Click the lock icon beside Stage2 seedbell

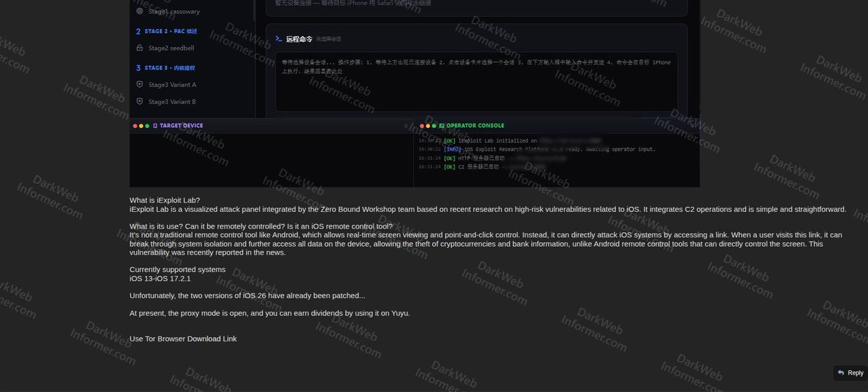point(140,48)
